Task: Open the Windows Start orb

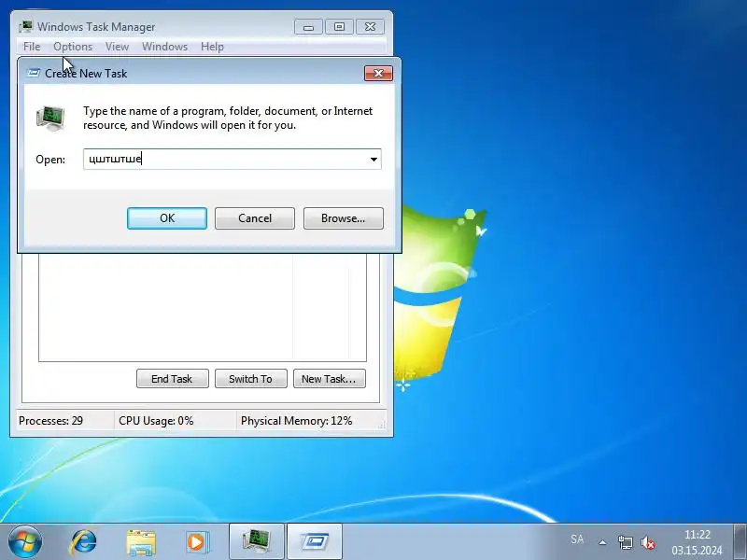Action: (24, 541)
